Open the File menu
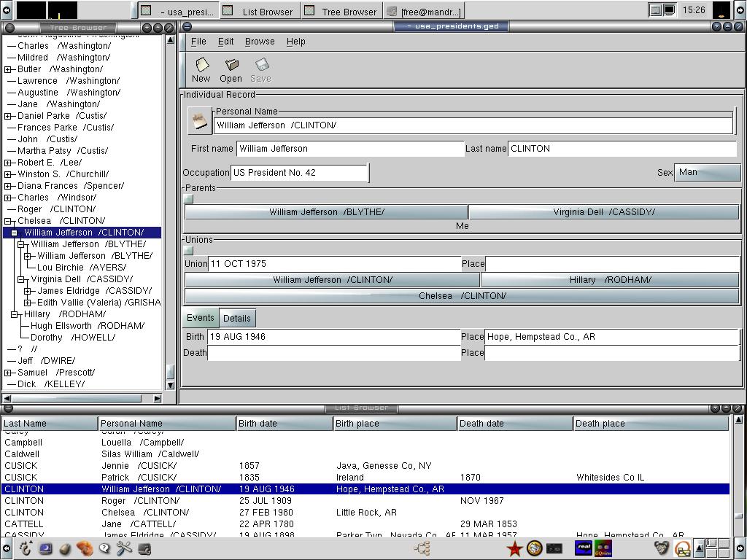This screenshot has height=560, width=747. pyautogui.click(x=198, y=42)
